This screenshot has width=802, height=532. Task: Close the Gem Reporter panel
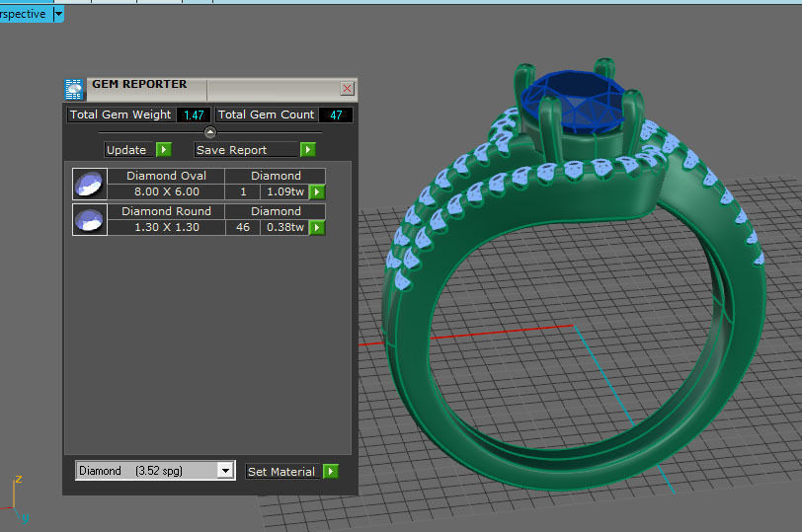tap(348, 89)
